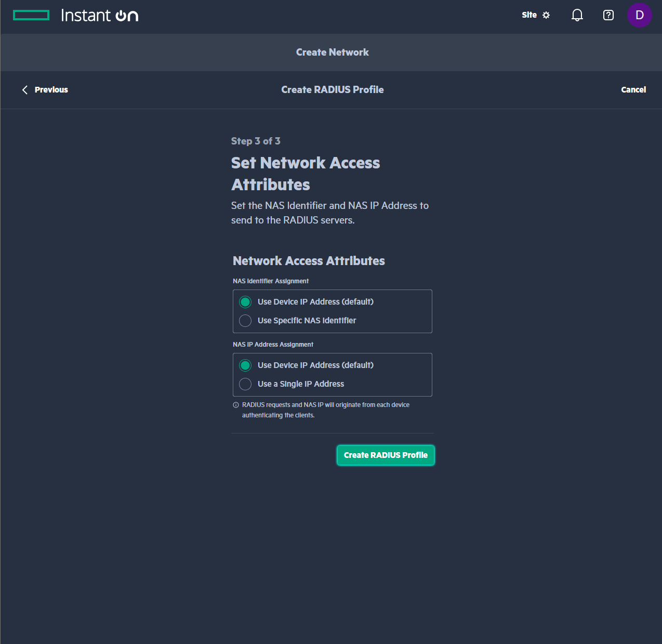Click the Previous back chevron icon

click(x=25, y=90)
